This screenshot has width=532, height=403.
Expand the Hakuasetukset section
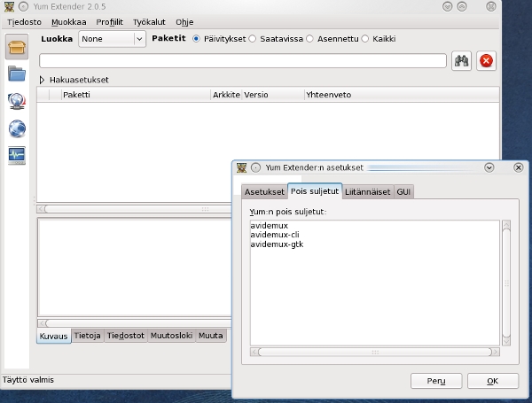coord(42,80)
